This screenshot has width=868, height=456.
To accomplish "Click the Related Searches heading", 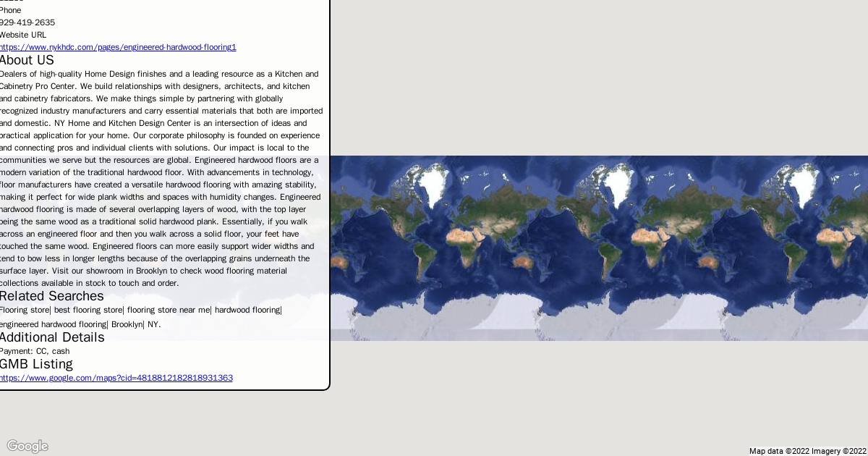I will 52,296.
